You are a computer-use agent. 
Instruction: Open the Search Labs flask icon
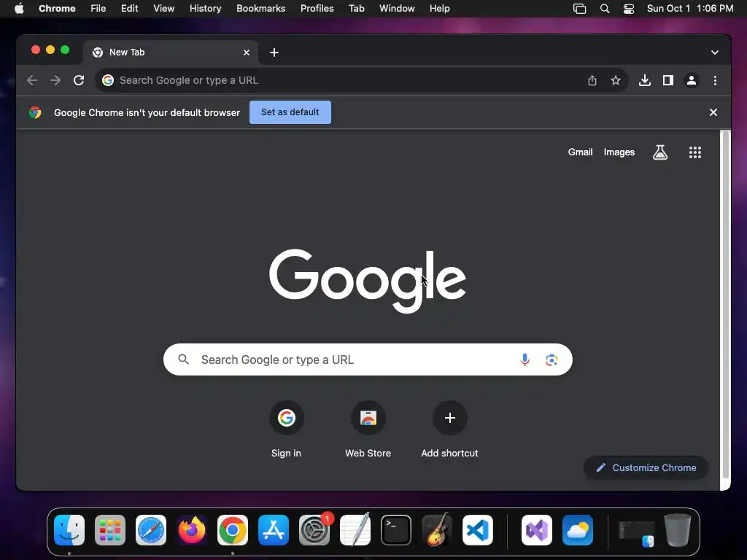(x=659, y=152)
